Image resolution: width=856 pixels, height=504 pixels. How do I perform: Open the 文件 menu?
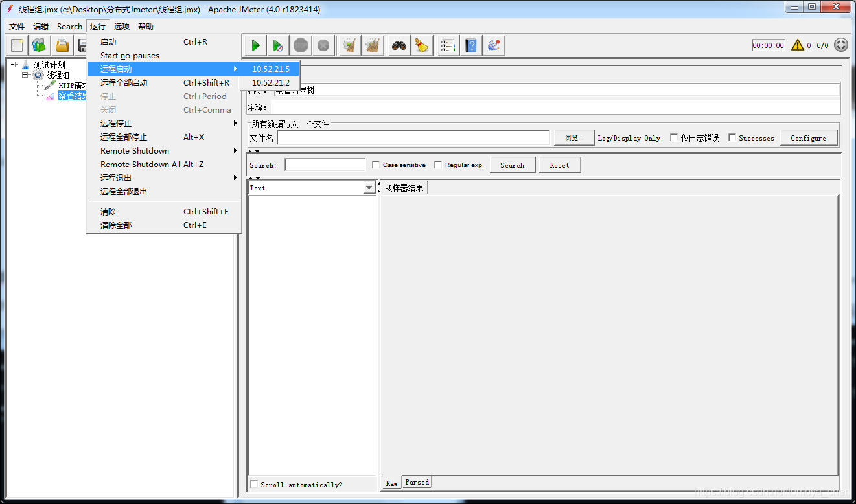click(x=17, y=27)
